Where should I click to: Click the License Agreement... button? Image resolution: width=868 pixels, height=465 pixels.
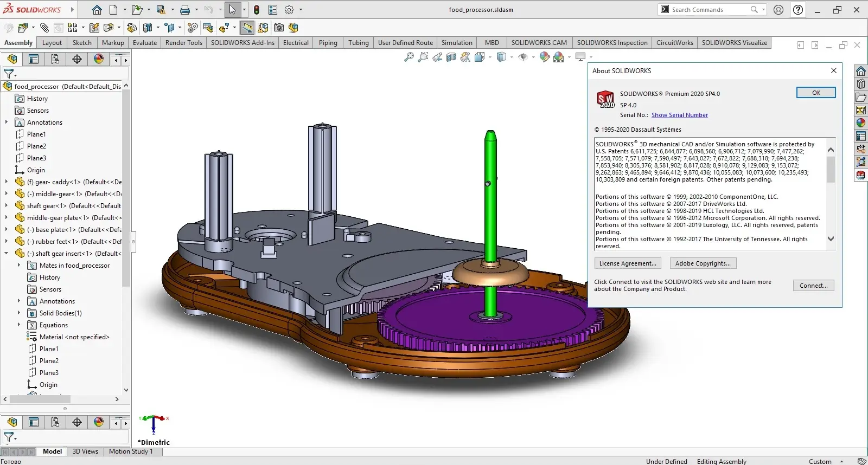pyautogui.click(x=628, y=263)
